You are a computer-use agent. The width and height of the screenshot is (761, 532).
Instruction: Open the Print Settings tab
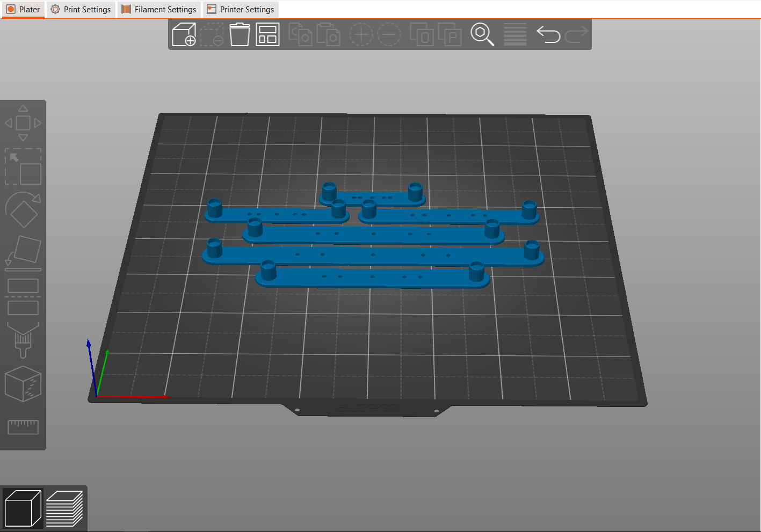(x=81, y=10)
